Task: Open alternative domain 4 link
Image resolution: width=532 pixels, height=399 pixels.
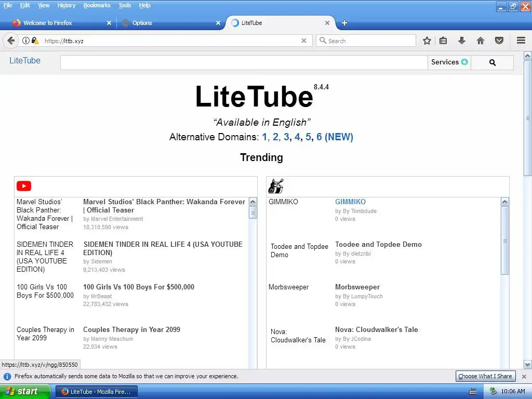Action: point(297,137)
